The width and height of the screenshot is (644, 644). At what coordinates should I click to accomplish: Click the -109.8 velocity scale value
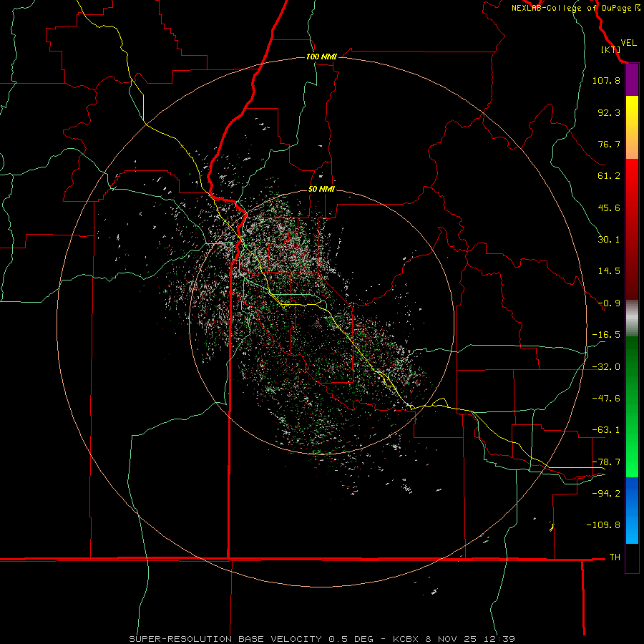click(603, 525)
